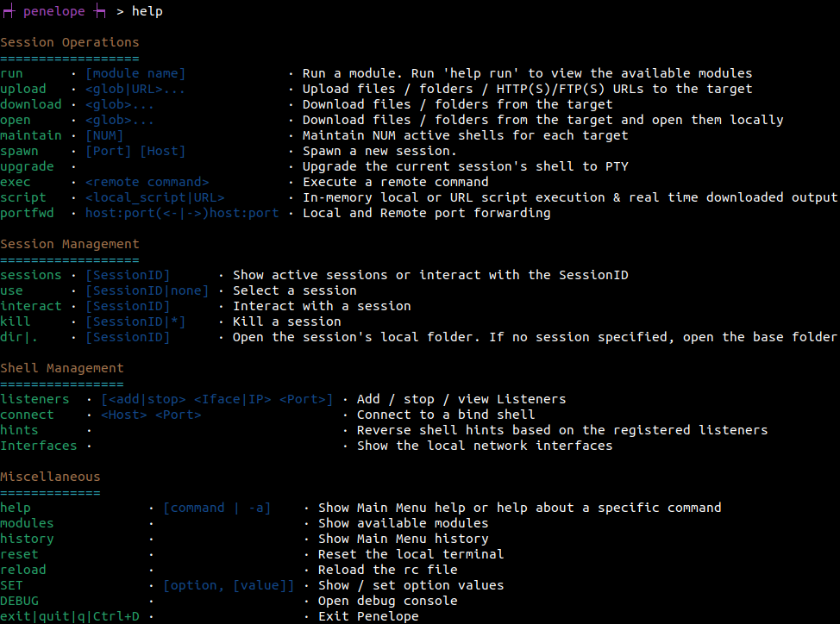Click the 'penelope' prompt label

coord(54,11)
